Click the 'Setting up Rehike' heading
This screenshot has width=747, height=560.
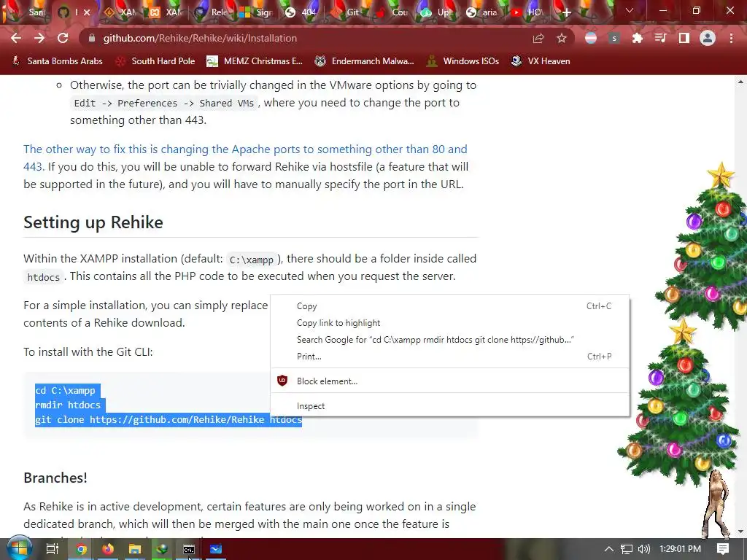pos(93,222)
